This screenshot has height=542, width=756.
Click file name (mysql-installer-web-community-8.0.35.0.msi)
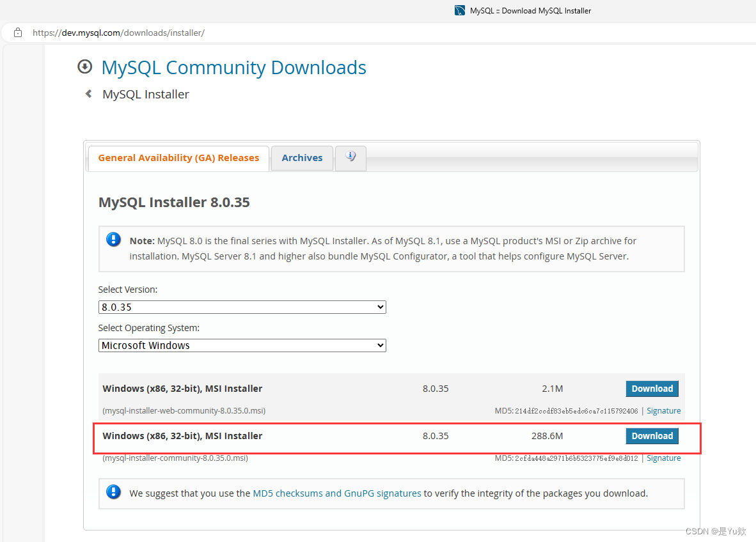pyautogui.click(x=184, y=411)
